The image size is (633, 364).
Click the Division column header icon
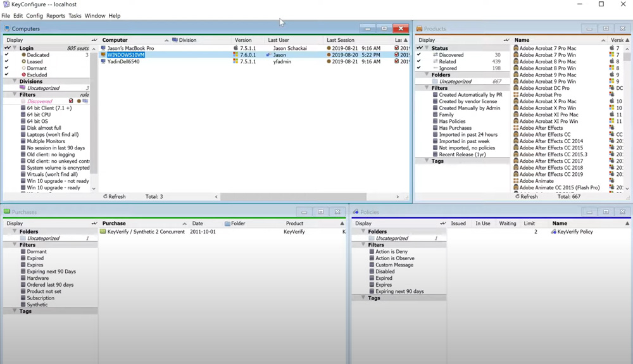click(x=175, y=40)
